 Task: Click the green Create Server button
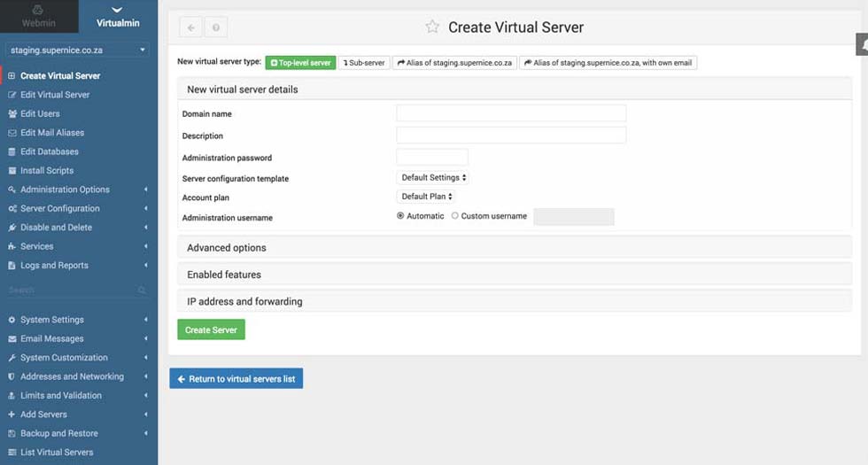211,329
